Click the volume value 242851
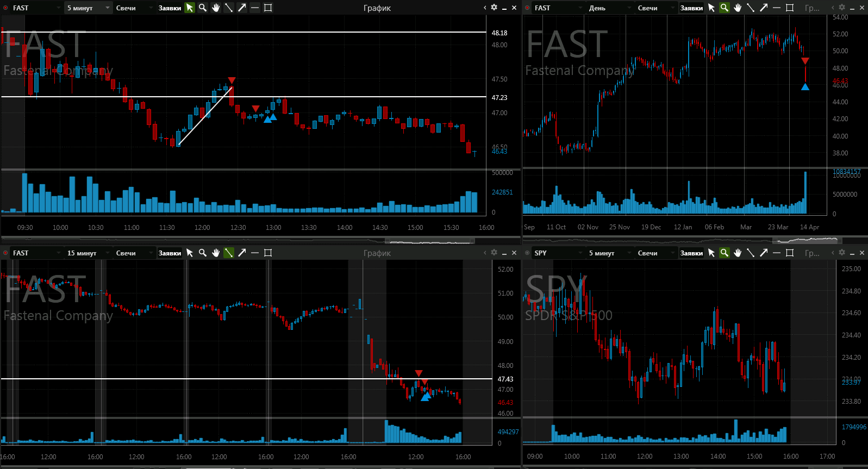The image size is (868, 469). pos(502,192)
